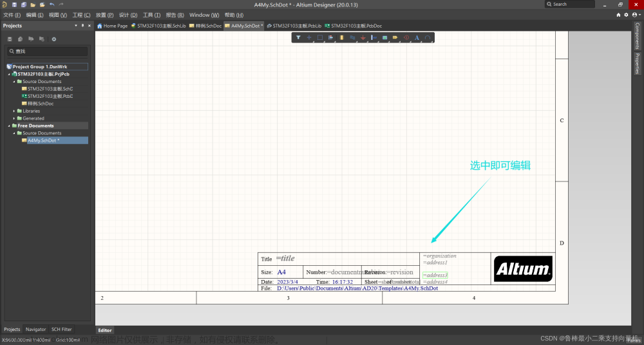Screen dimensions: 644x345
Task: Open the Navigator panel tab
Action: [x=35, y=330]
